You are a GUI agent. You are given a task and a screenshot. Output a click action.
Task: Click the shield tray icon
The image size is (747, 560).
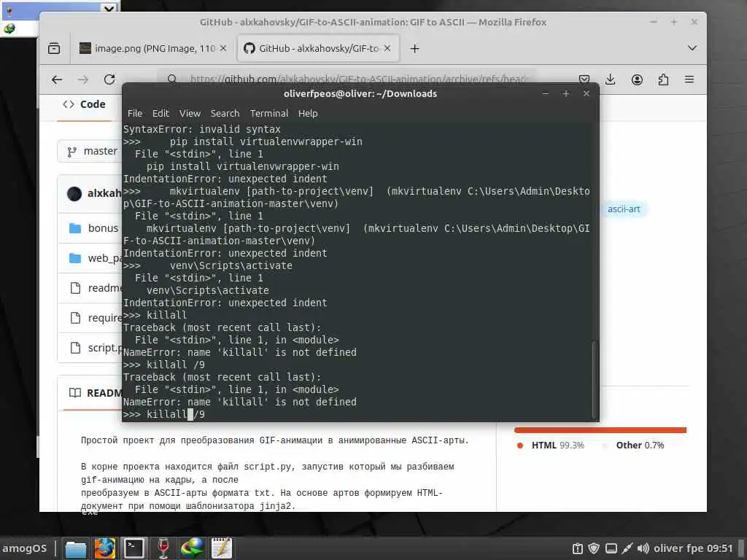tap(594, 548)
